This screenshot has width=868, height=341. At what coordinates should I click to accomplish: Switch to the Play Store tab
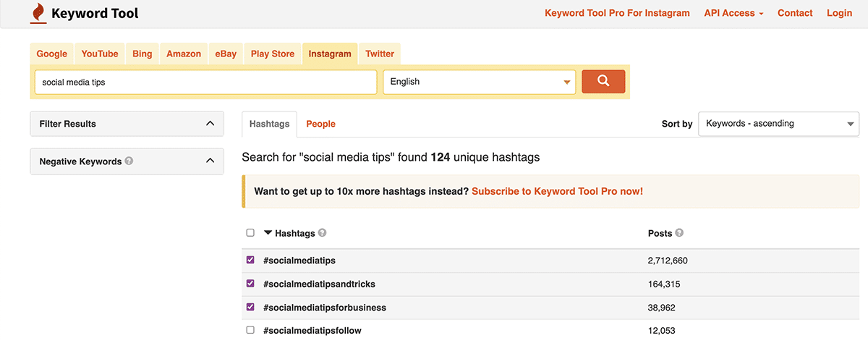(273, 54)
